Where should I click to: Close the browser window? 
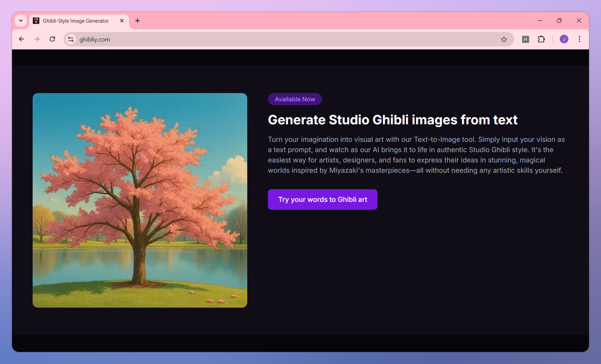point(579,21)
